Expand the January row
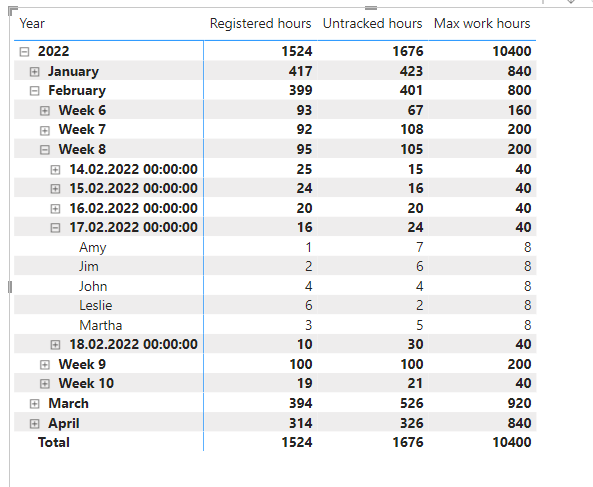The width and height of the screenshot is (593, 487). point(34,71)
